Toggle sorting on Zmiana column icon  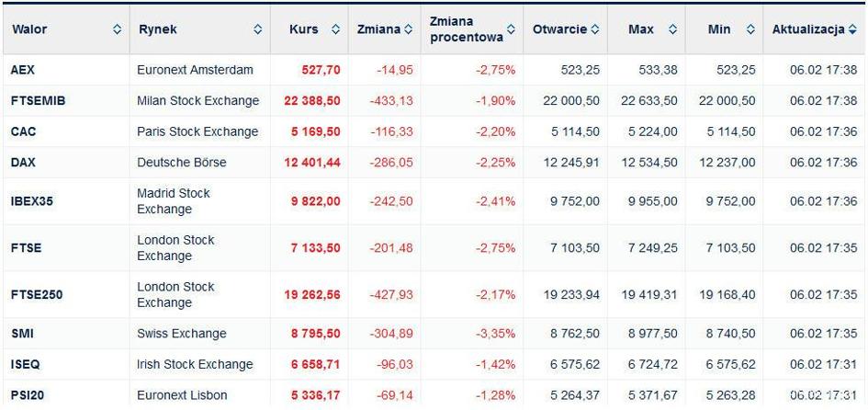tap(408, 30)
